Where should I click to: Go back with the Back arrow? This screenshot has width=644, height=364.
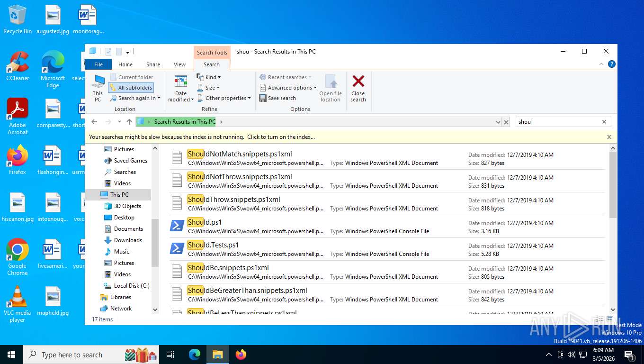(x=94, y=122)
